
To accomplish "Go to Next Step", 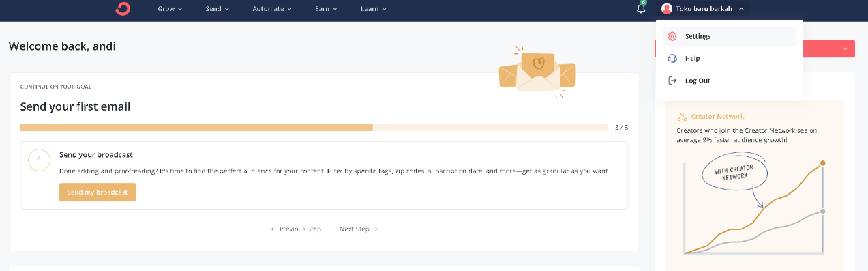I will [x=359, y=229].
